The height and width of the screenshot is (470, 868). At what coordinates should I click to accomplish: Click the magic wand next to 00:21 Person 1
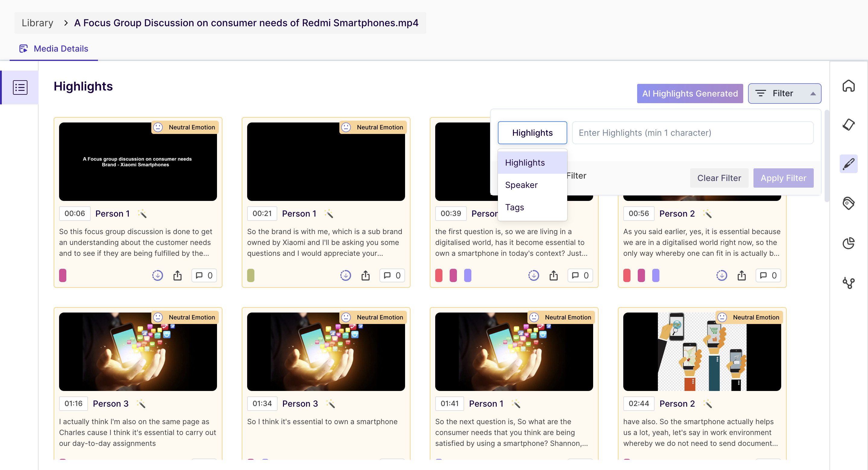[x=329, y=213]
